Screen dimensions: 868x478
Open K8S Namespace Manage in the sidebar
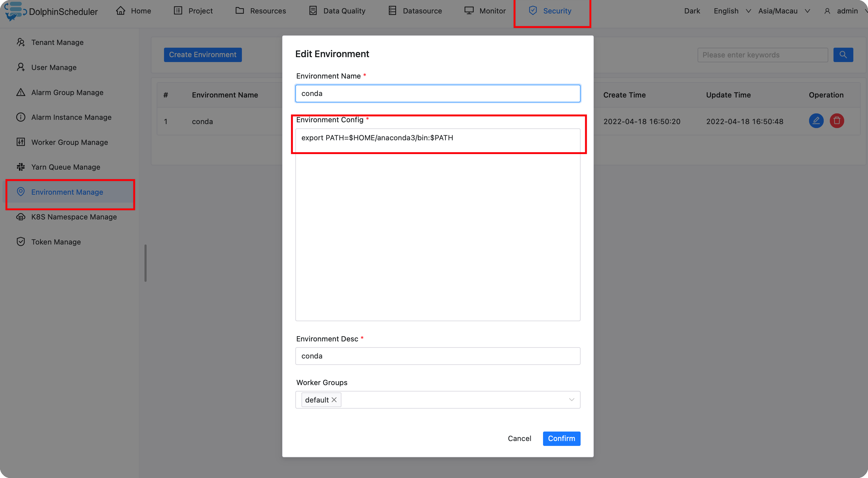[74, 217]
